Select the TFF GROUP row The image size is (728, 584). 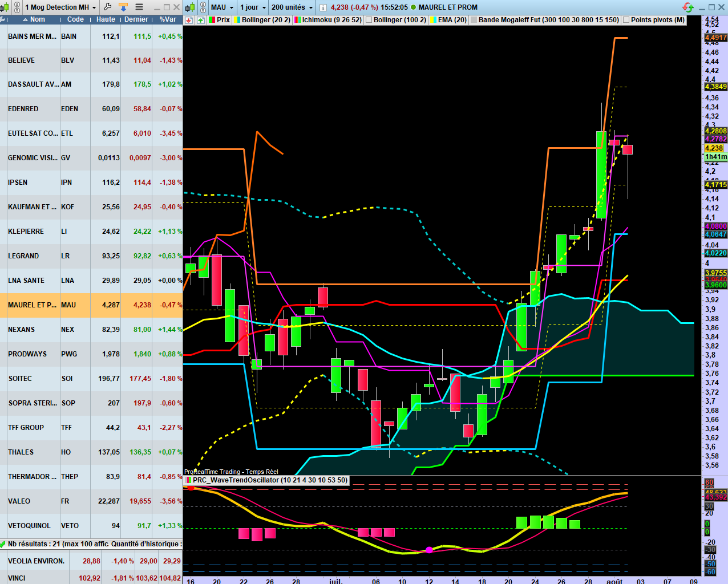(91, 427)
